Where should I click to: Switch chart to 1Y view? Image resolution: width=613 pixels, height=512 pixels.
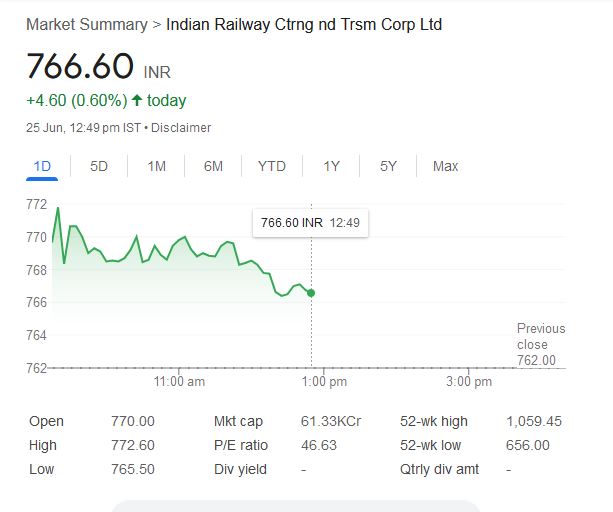pyautogui.click(x=331, y=166)
